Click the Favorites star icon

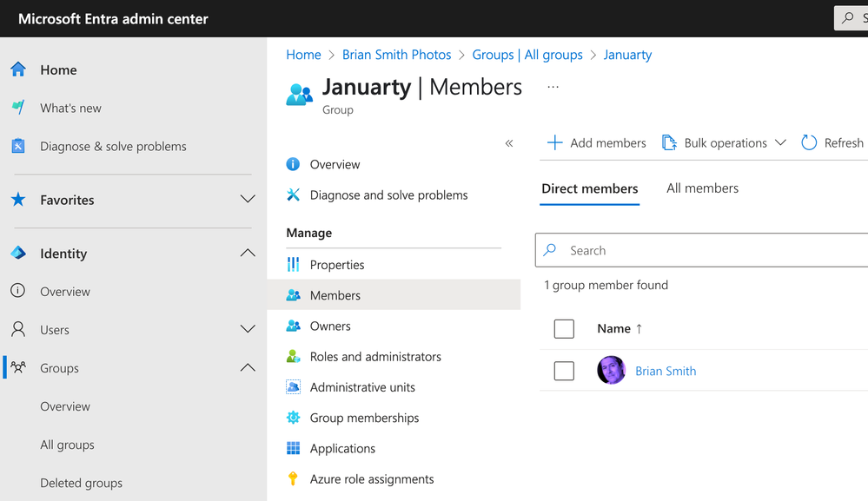click(x=18, y=199)
